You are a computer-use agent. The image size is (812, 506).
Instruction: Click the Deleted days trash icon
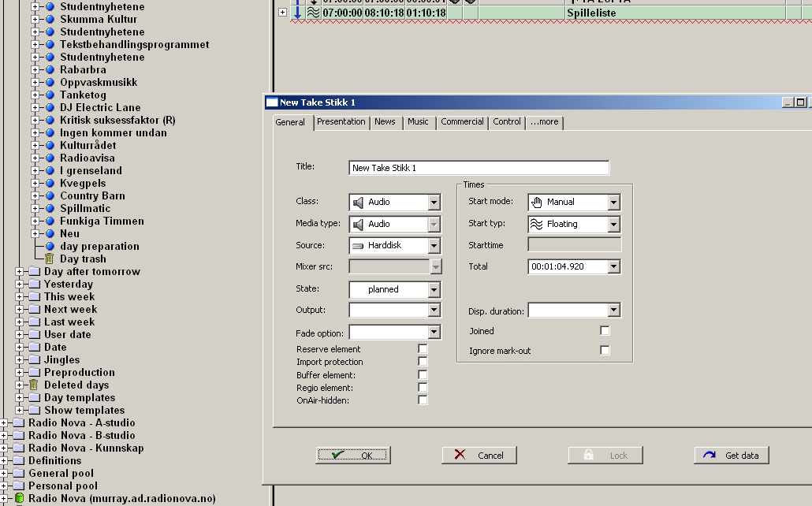tap(34, 385)
